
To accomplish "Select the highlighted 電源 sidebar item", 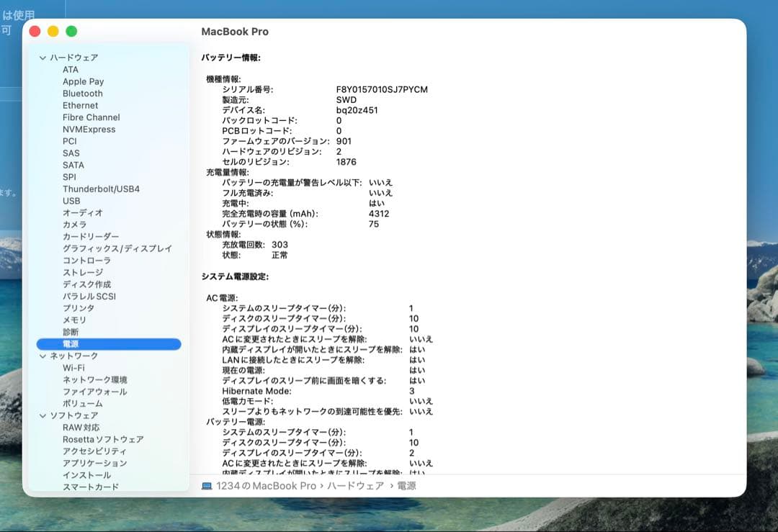I will pyautogui.click(x=109, y=344).
